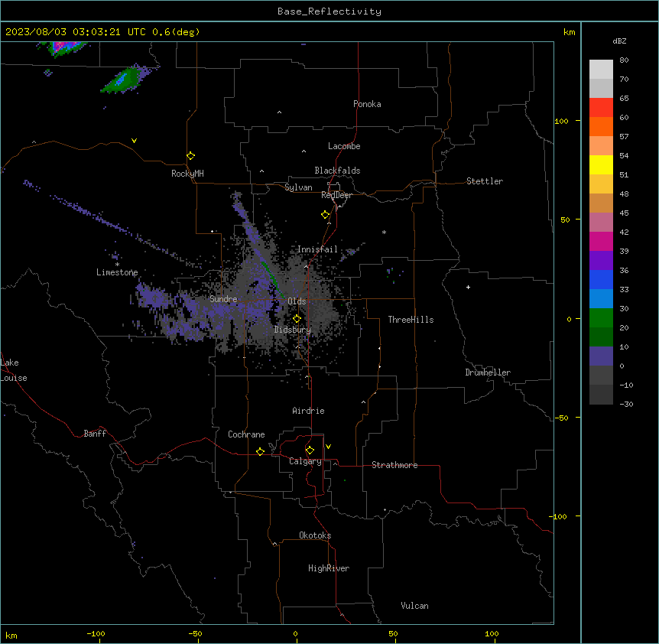659x644 pixels.
Task: Select the magenta legend swatch between 42 and 39
Action: [601, 241]
